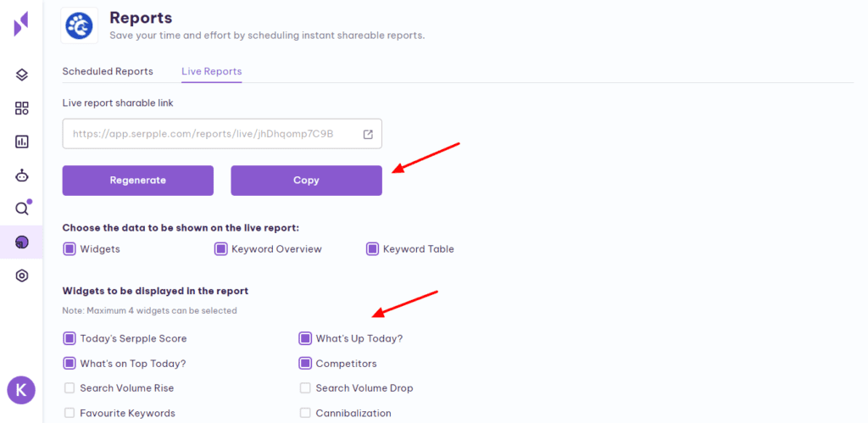Select the Live Reports tab
The height and width of the screenshot is (423, 868).
tap(211, 71)
